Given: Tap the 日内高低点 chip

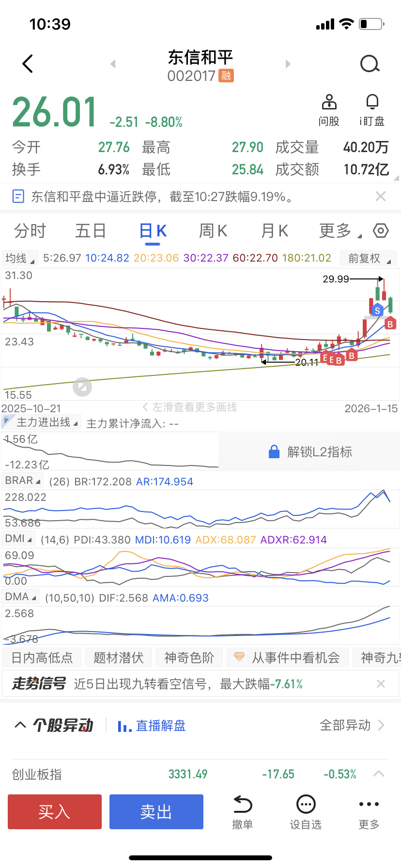Looking at the screenshot, I should [x=42, y=657].
